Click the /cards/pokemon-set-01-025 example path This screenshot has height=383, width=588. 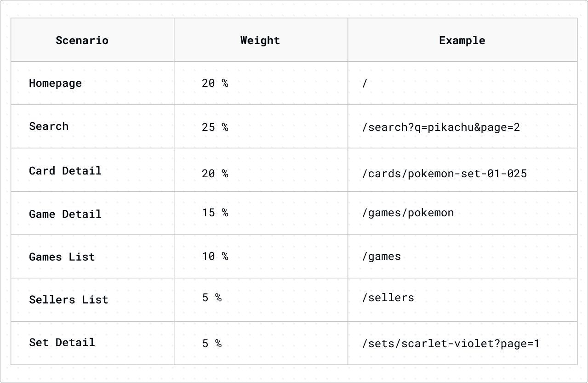tap(444, 174)
